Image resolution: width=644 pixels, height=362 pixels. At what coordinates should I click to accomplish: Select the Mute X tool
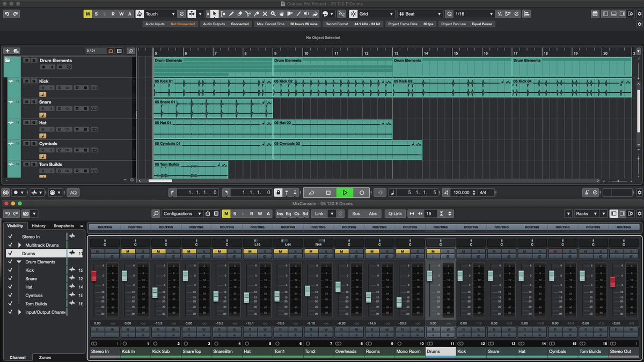coord(265,14)
